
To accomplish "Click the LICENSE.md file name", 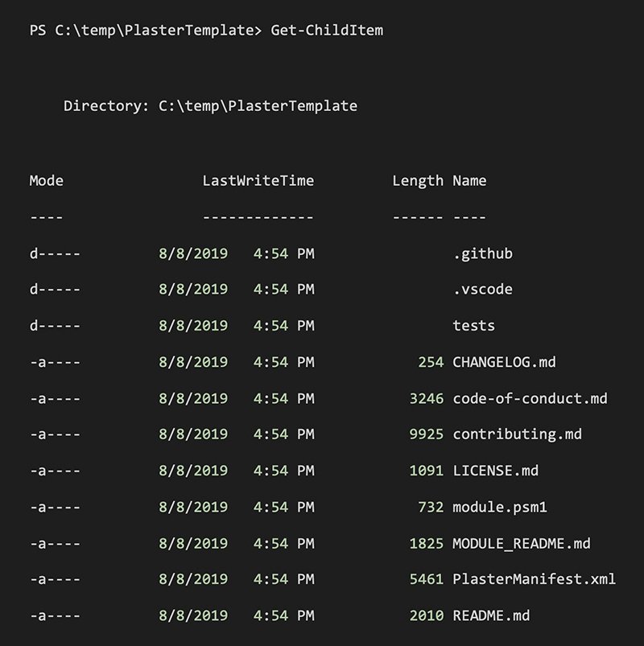I will tap(495, 471).
